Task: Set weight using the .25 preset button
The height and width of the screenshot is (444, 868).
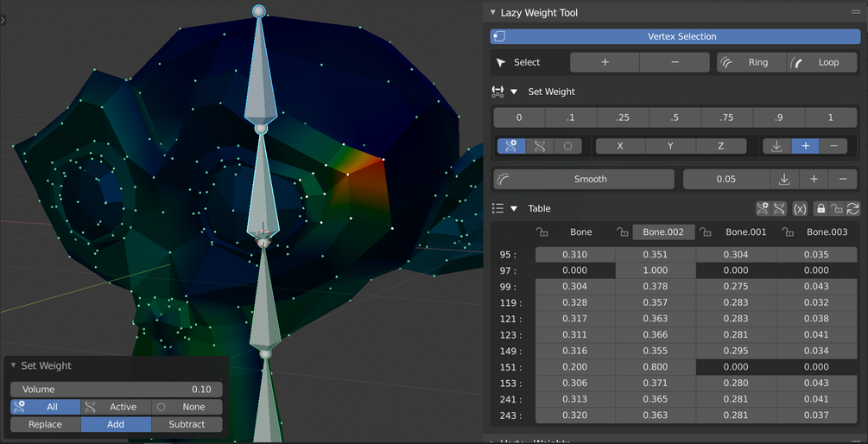Action: (623, 117)
